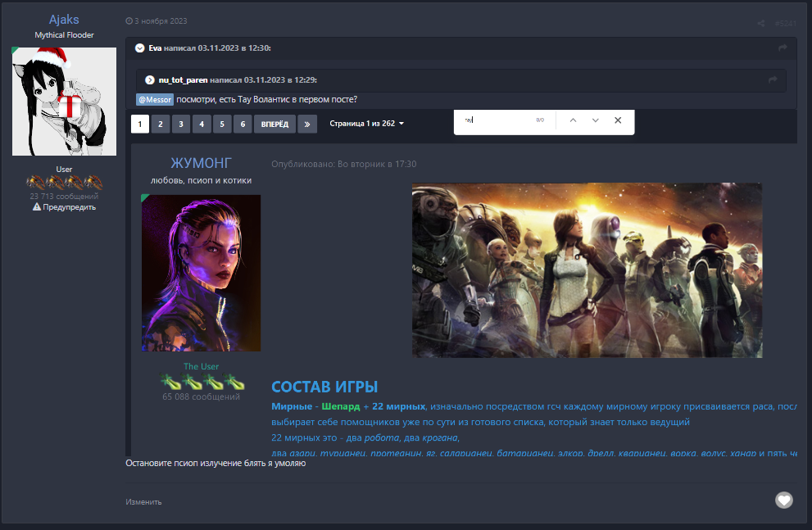Select page 5 in the pagination
Image resolution: width=812 pixels, height=530 pixels.
pyautogui.click(x=222, y=124)
